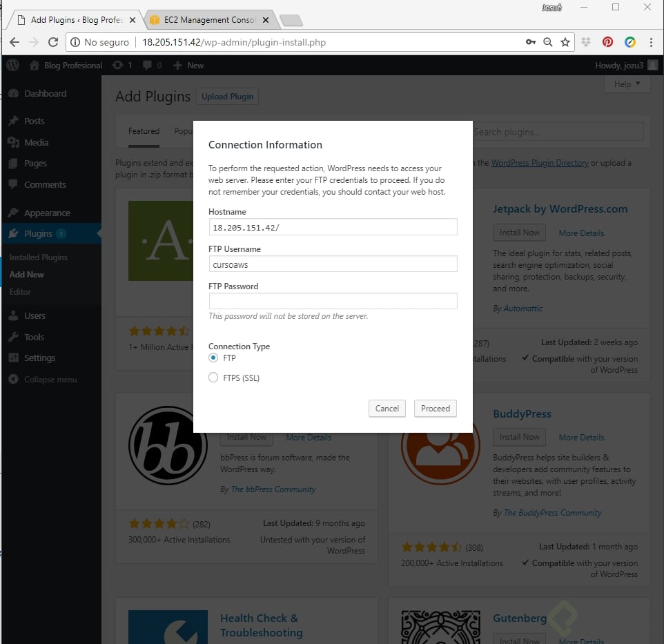Close the Add Plugins browser tab
664x644 pixels.
pyautogui.click(x=133, y=20)
